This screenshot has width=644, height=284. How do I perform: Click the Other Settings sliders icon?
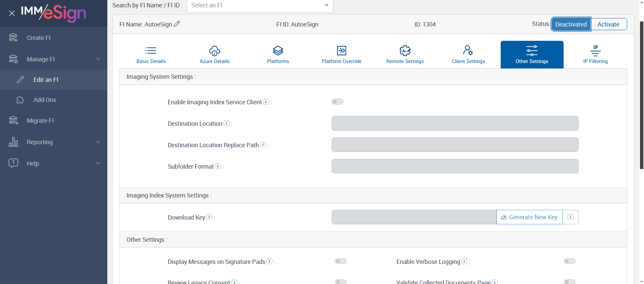(532, 51)
